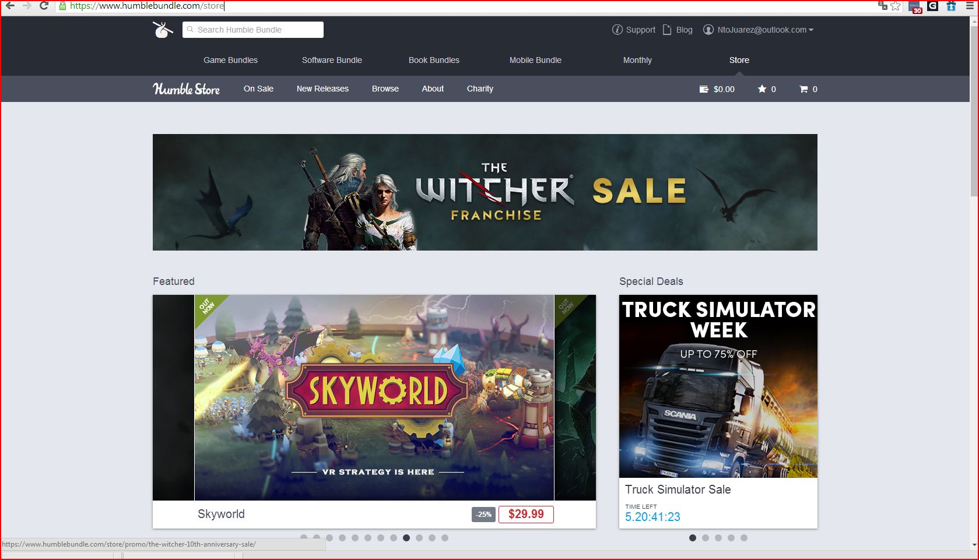Click the Support link
The width and height of the screenshot is (979, 560).
[x=641, y=30]
